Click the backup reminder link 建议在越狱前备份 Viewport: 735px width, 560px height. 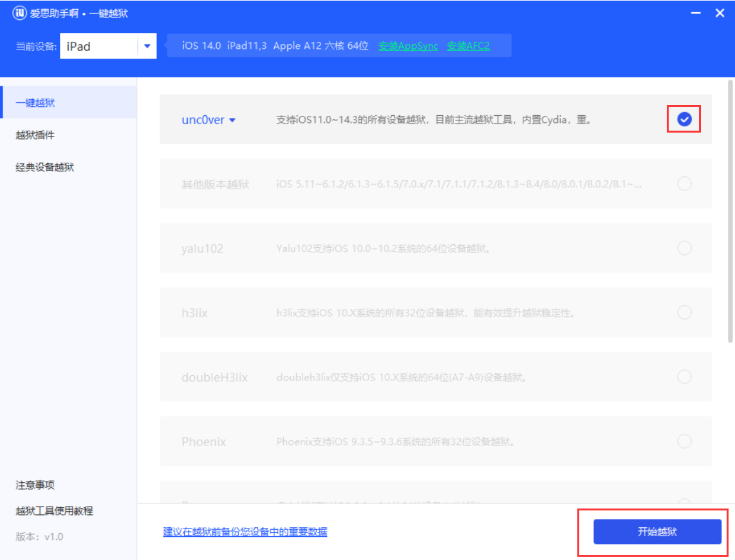click(x=245, y=532)
